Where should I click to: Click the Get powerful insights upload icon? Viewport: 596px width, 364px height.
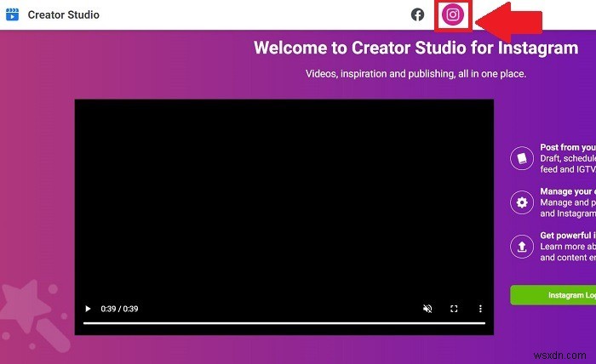click(x=521, y=247)
